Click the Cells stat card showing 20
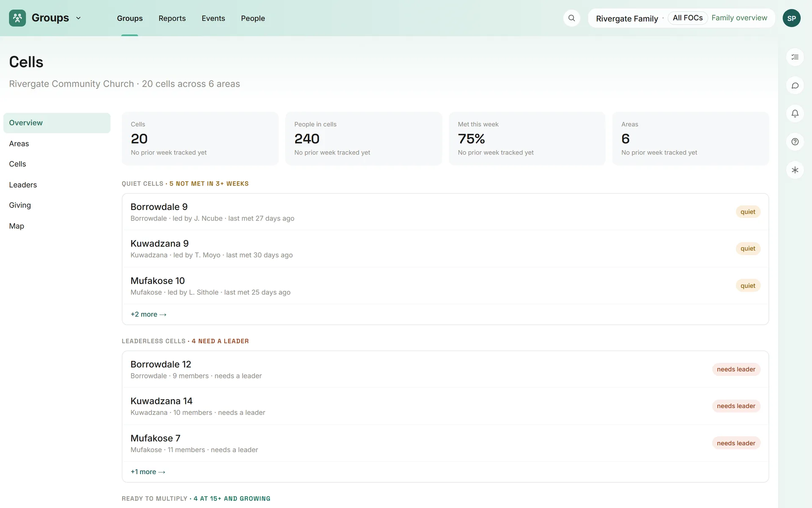 tap(200, 138)
